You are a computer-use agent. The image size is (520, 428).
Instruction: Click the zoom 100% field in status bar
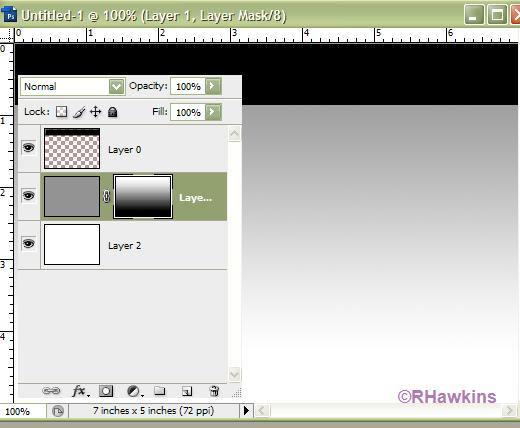click(x=23, y=411)
